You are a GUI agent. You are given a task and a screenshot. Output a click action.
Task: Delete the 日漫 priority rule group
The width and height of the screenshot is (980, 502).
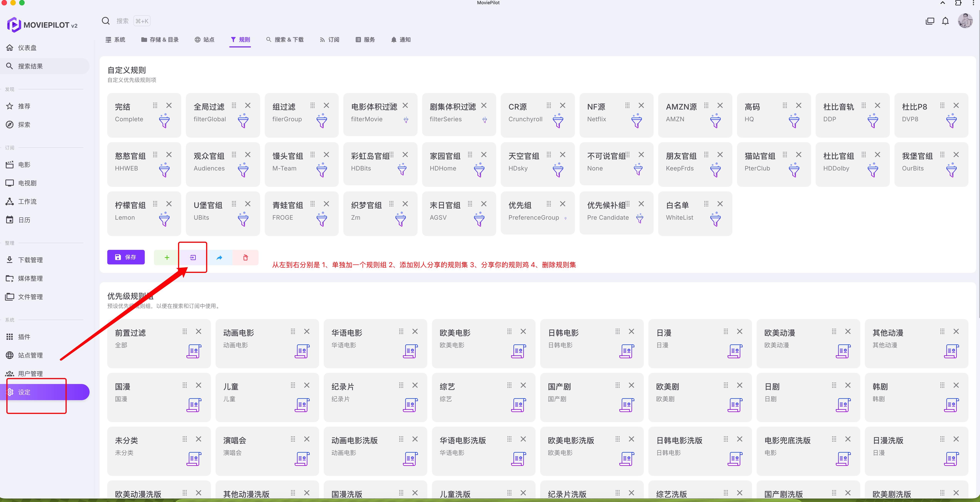(740, 331)
